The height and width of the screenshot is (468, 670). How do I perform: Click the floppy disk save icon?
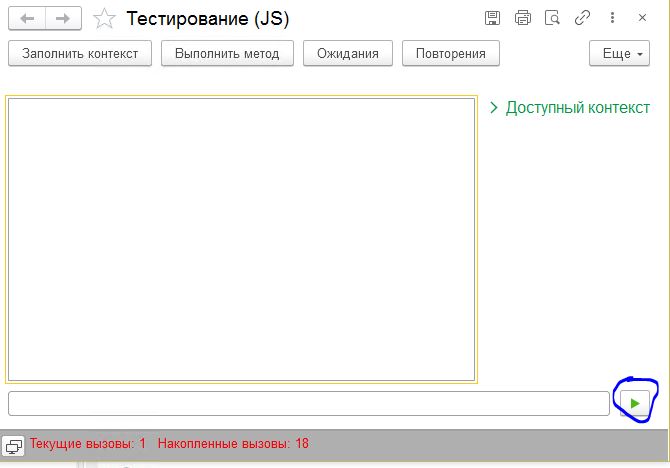[492, 18]
